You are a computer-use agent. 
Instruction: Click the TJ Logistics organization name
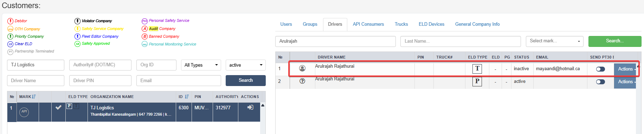click(102, 108)
